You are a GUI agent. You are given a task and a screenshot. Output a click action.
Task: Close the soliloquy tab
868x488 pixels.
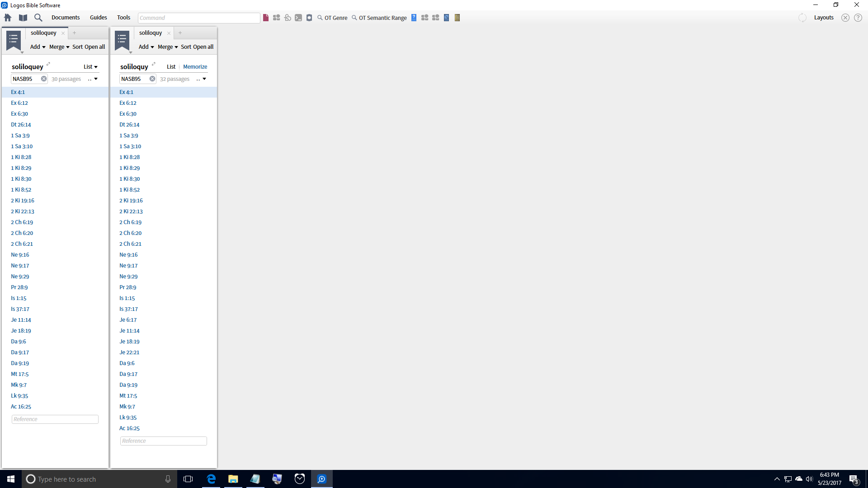click(x=169, y=33)
